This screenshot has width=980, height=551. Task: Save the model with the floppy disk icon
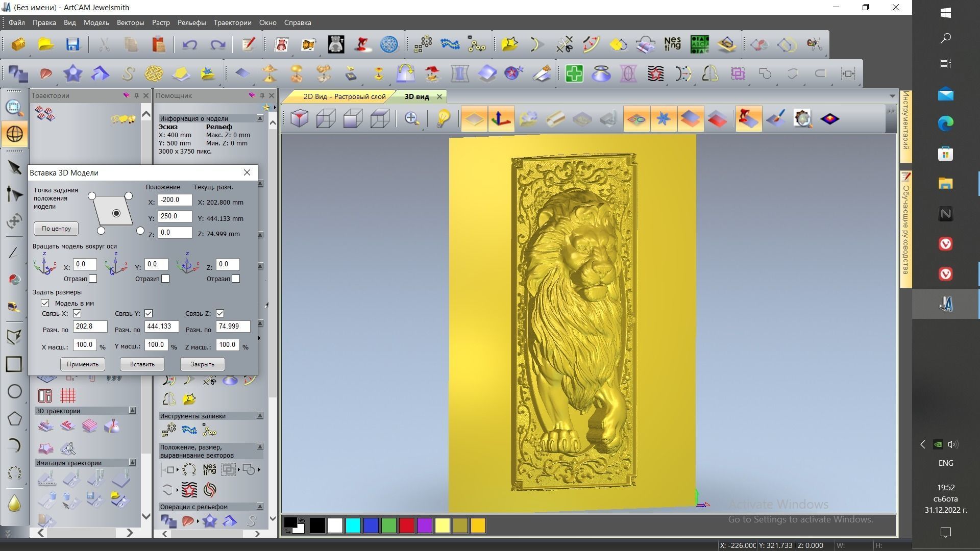[73, 44]
